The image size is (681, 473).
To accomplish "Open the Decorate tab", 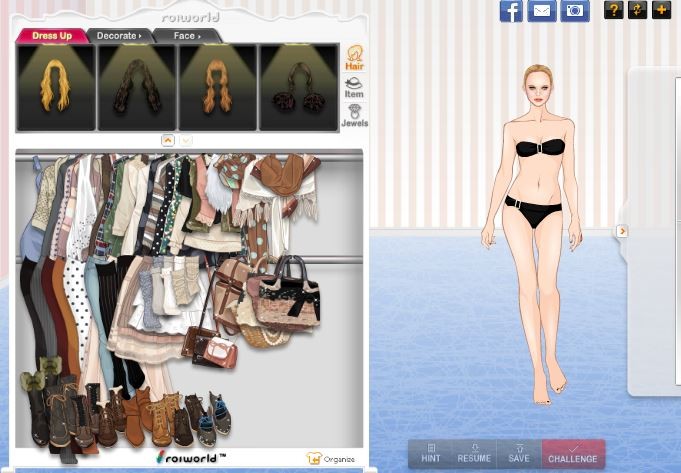I will tap(118, 36).
